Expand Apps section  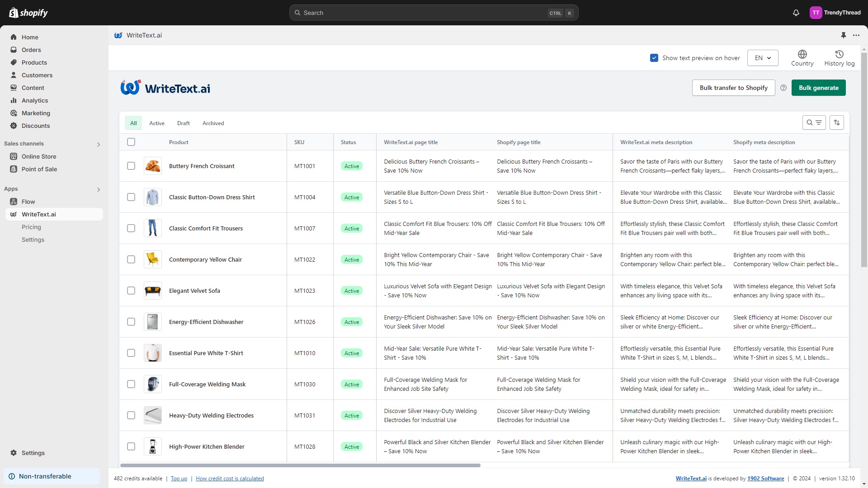(99, 189)
